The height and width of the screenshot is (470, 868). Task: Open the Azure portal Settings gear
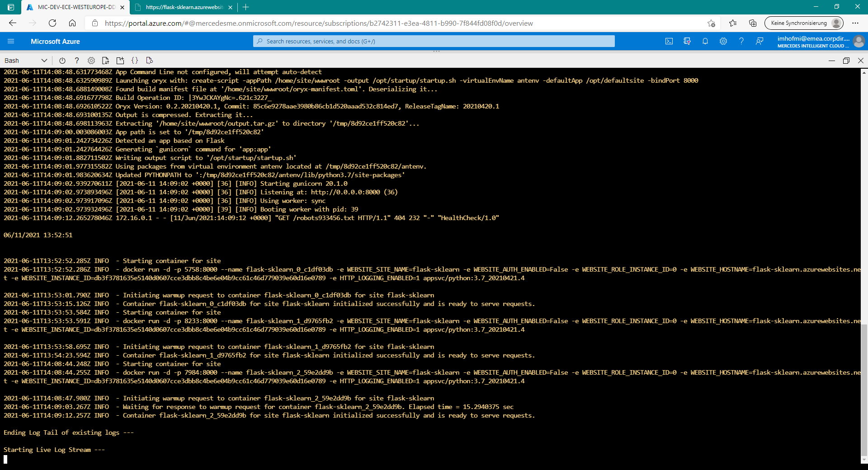[x=723, y=41]
